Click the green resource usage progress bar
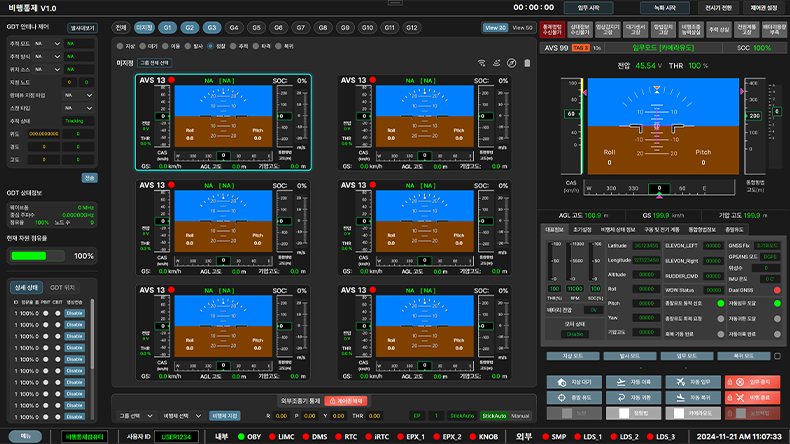 click(37, 256)
